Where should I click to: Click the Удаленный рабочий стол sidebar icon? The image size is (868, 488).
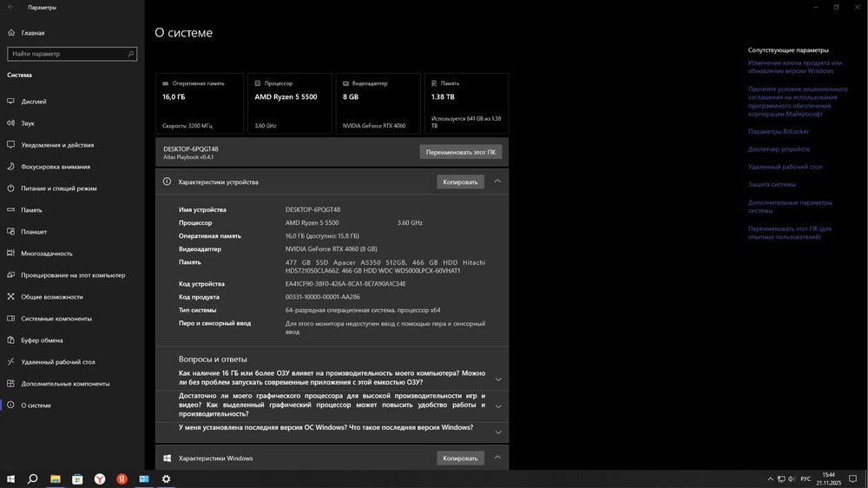tap(10, 362)
